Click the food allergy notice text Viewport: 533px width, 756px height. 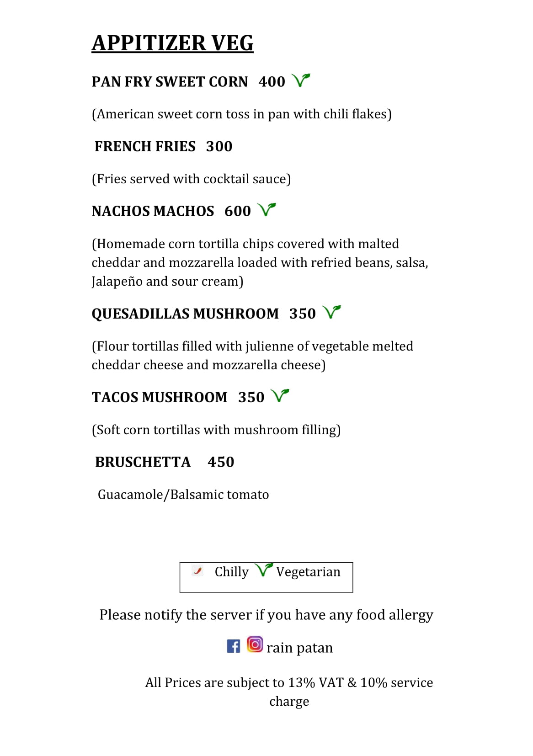pos(266,615)
